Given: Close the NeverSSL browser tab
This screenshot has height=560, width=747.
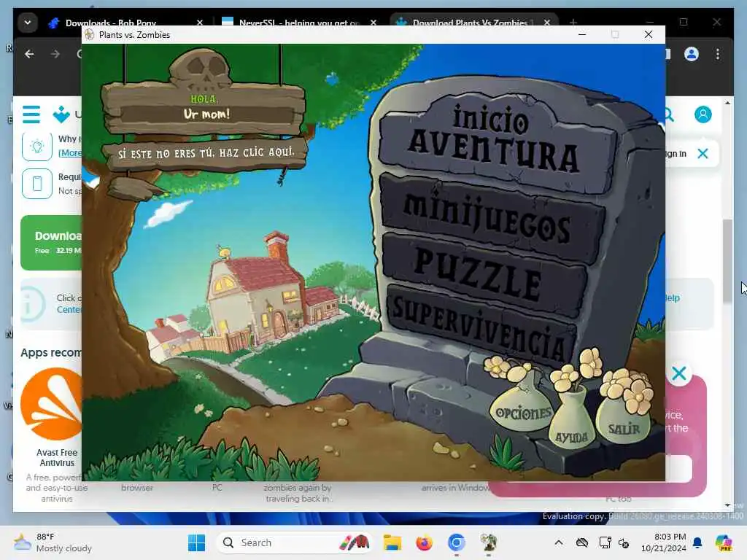Looking at the screenshot, I should point(373,23).
